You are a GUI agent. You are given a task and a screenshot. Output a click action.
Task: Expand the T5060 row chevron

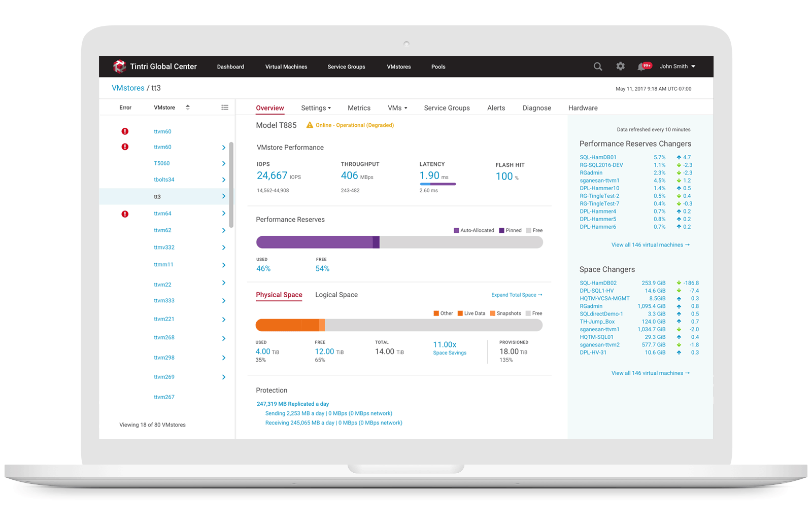(x=224, y=163)
